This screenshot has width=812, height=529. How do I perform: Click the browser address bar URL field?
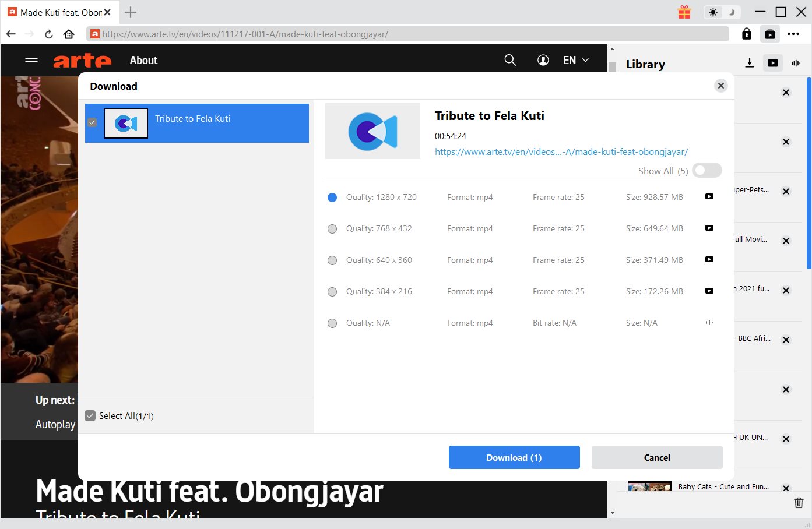408,34
